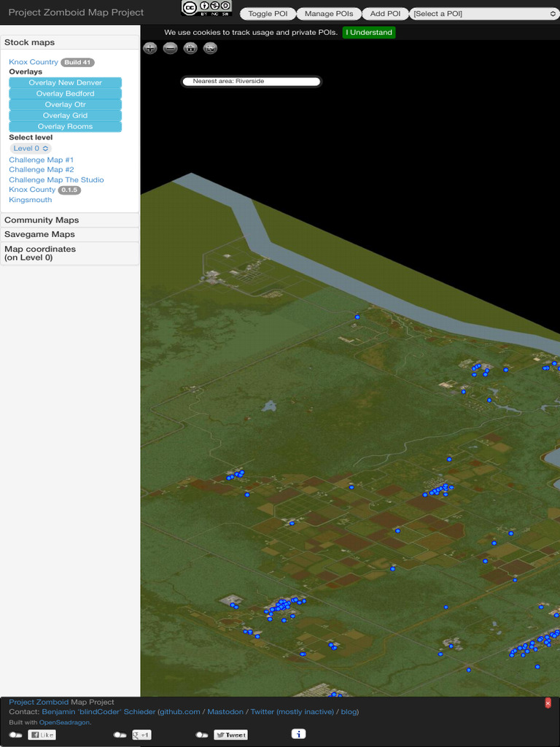Click the zoom out map control
The image size is (560, 747).
[170, 48]
